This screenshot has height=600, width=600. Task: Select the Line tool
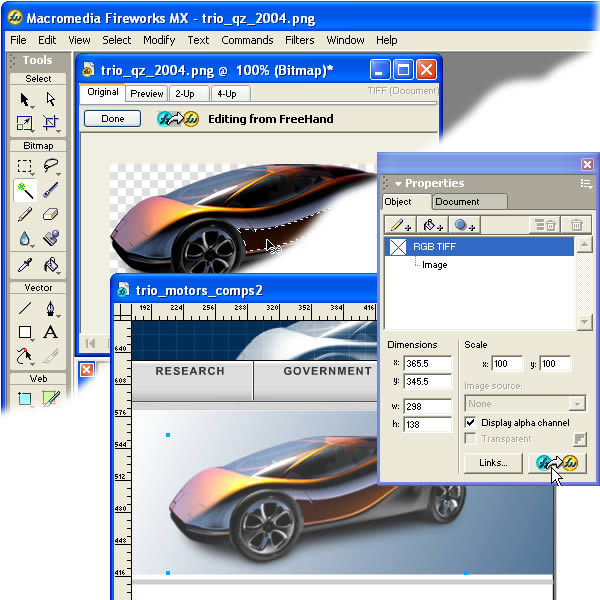click(x=25, y=308)
